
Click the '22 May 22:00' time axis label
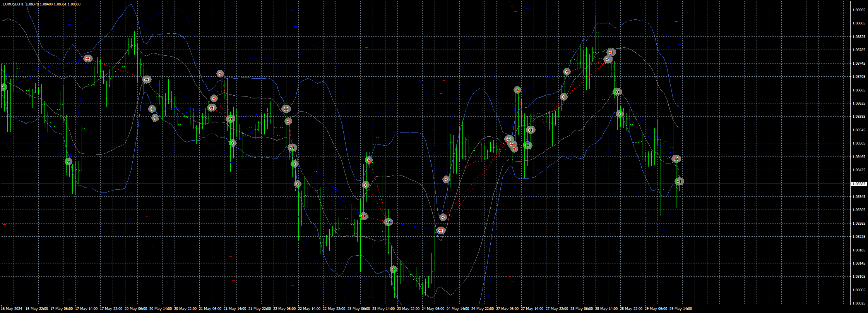[x=334, y=309]
